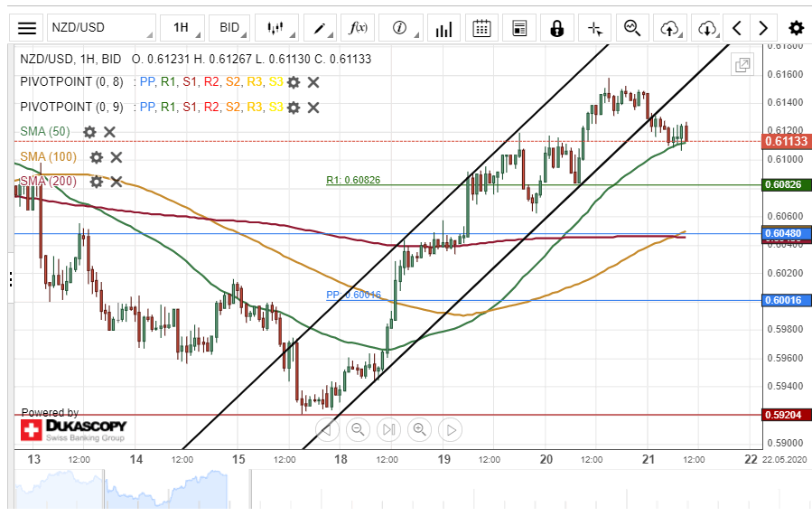Image resolution: width=812 pixels, height=516 pixels.
Task: Click the cloud upload icon
Action: point(669,27)
